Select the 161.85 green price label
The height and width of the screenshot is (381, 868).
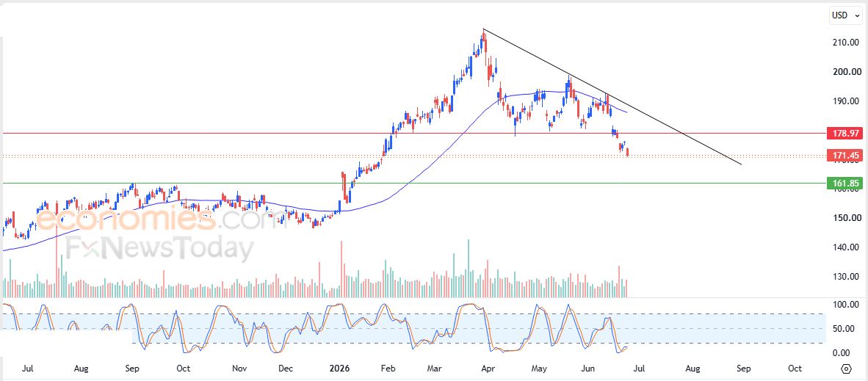tap(845, 184)
